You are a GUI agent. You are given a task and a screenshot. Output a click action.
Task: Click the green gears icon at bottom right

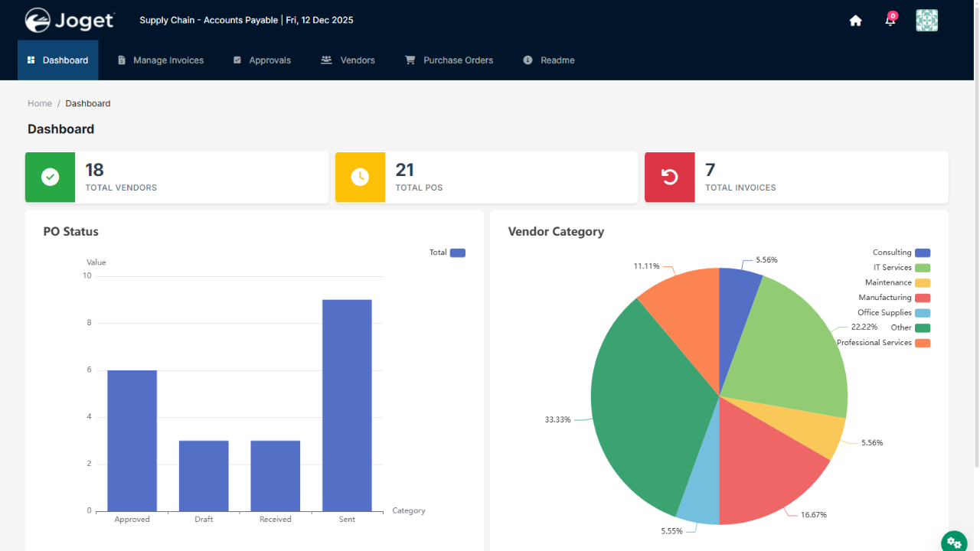coord(954,542)
